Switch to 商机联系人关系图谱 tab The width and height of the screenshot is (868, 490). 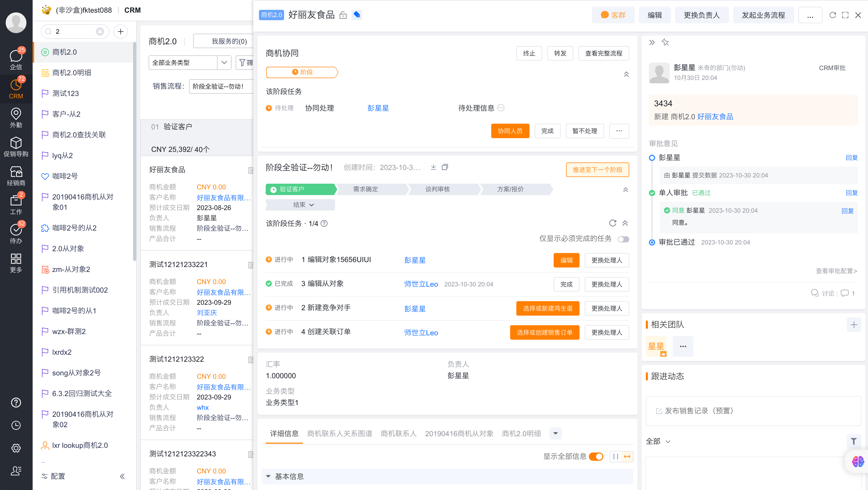pyautogui.click(x=340, y=433)
